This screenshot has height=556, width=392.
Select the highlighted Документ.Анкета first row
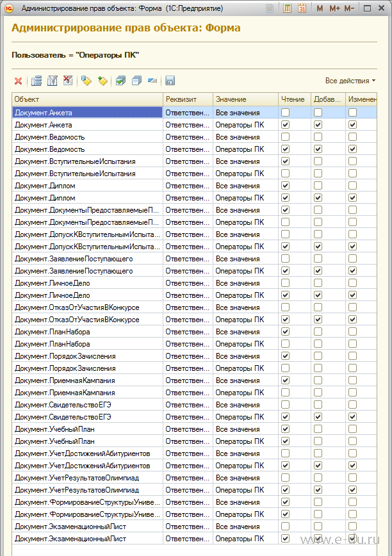[194, 112]
